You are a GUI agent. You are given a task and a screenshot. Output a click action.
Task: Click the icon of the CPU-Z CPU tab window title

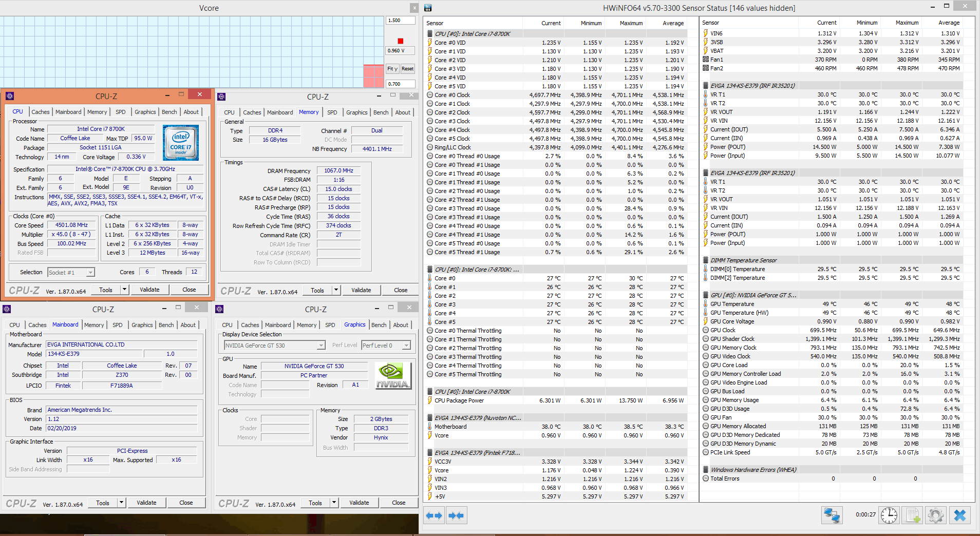10,96
